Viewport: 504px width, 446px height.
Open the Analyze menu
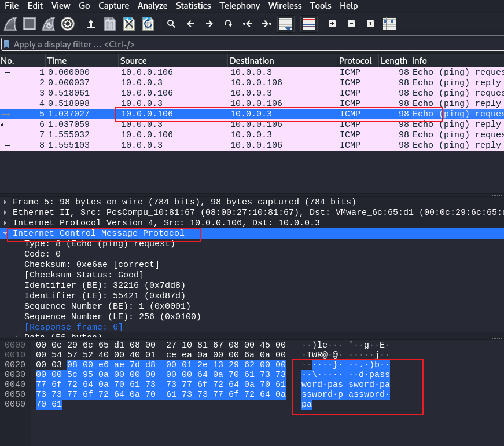point(152,6)
